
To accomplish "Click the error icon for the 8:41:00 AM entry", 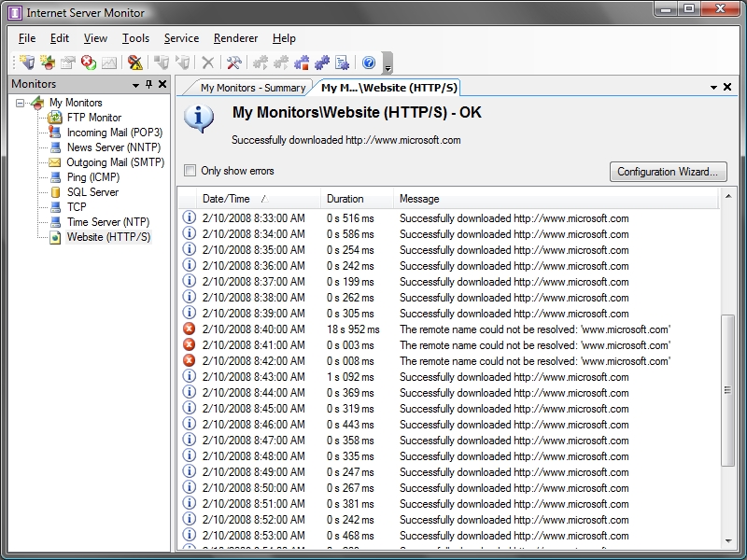I will point(190,344).
